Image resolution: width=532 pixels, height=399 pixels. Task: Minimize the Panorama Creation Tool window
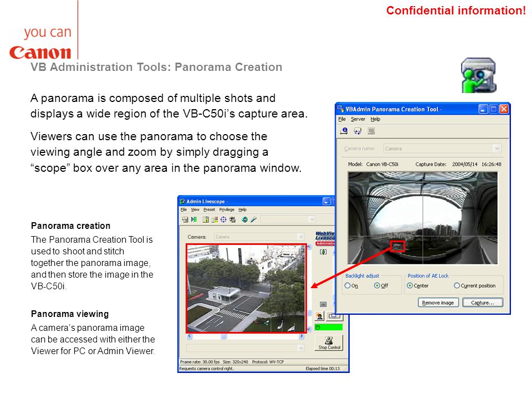(483, 109)
